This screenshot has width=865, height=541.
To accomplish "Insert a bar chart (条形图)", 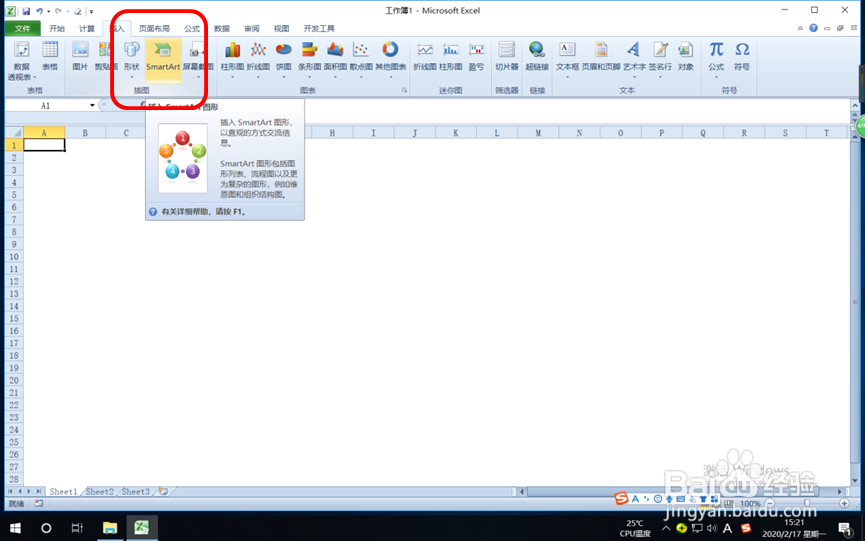I will (309, 58).
